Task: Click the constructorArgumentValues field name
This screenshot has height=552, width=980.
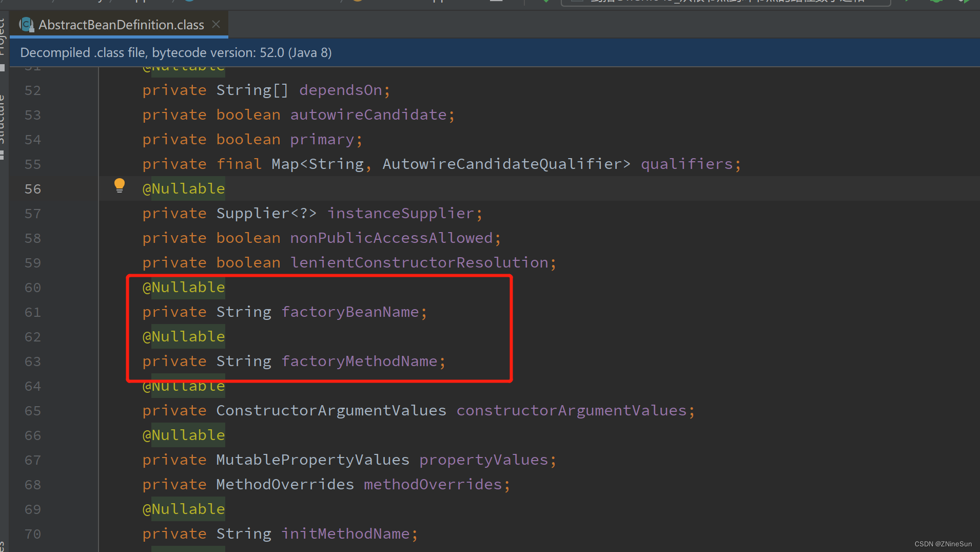Action: click(x=572, y=411)
